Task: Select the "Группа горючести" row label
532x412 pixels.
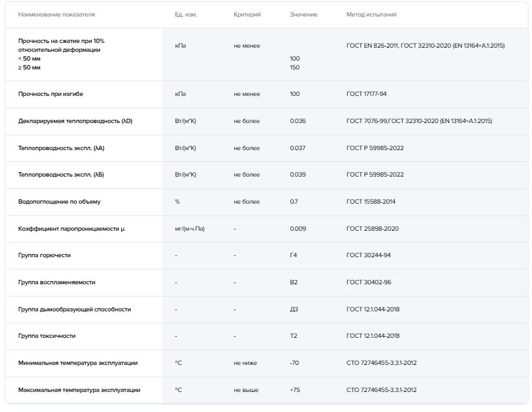Action: [45, 255]
